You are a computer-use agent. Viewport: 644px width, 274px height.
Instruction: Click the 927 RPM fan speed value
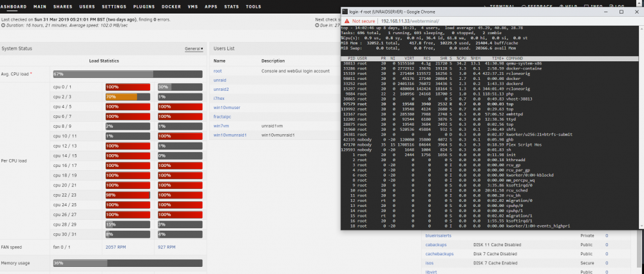[167, 248]
